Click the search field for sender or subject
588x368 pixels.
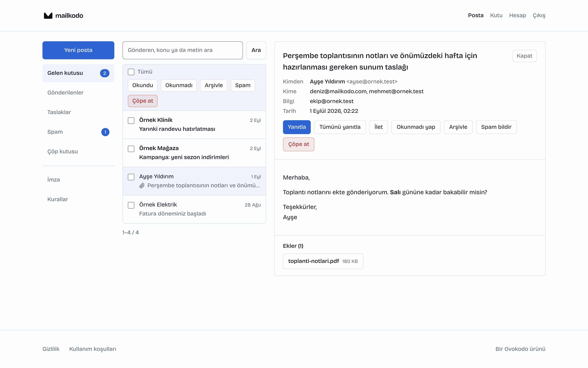[x=183, y=50]
